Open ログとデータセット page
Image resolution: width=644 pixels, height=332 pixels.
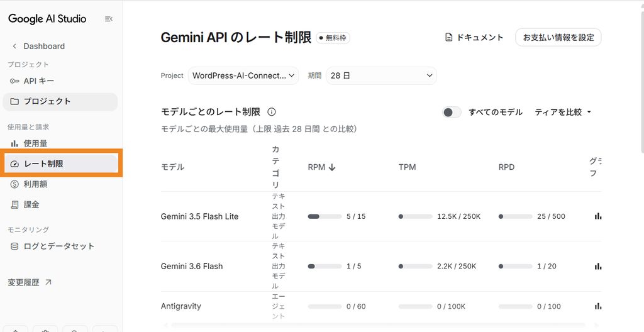(60, 246)
